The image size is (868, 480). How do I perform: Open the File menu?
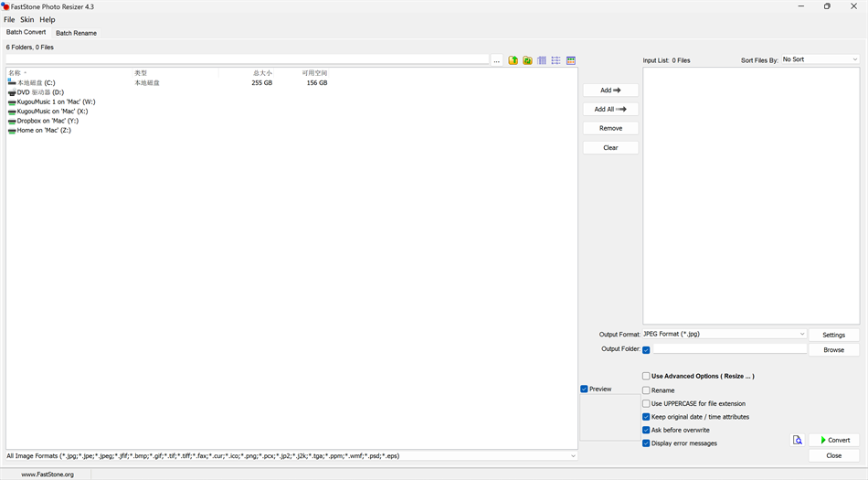pyautogui.click(x=9, y=19)
